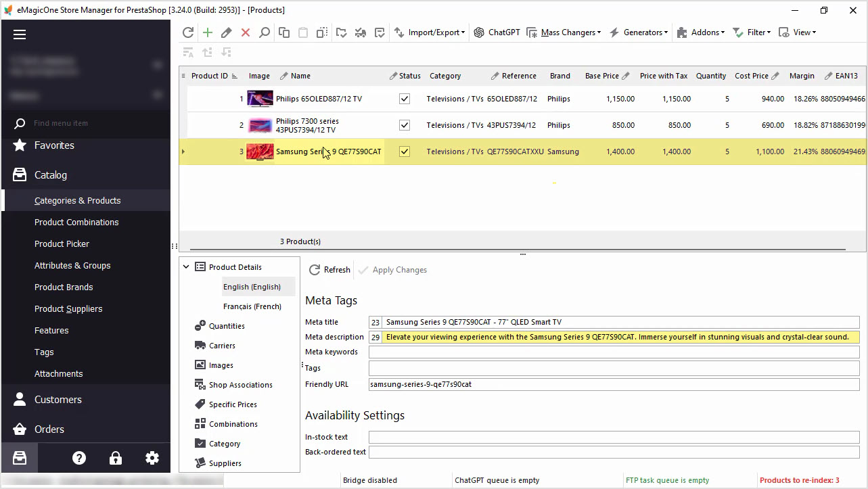
Task: Delete product with the red X icon
Action: tap(246, 32)
